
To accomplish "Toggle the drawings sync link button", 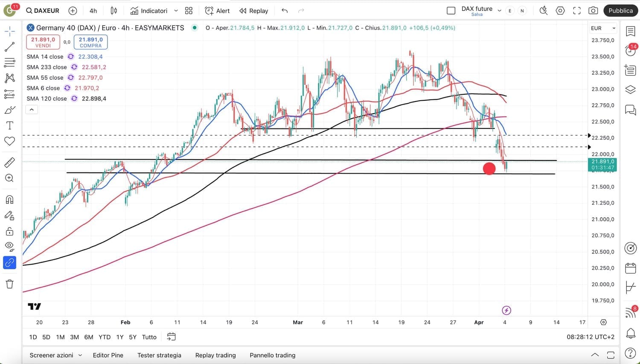I will pos(9,262).
